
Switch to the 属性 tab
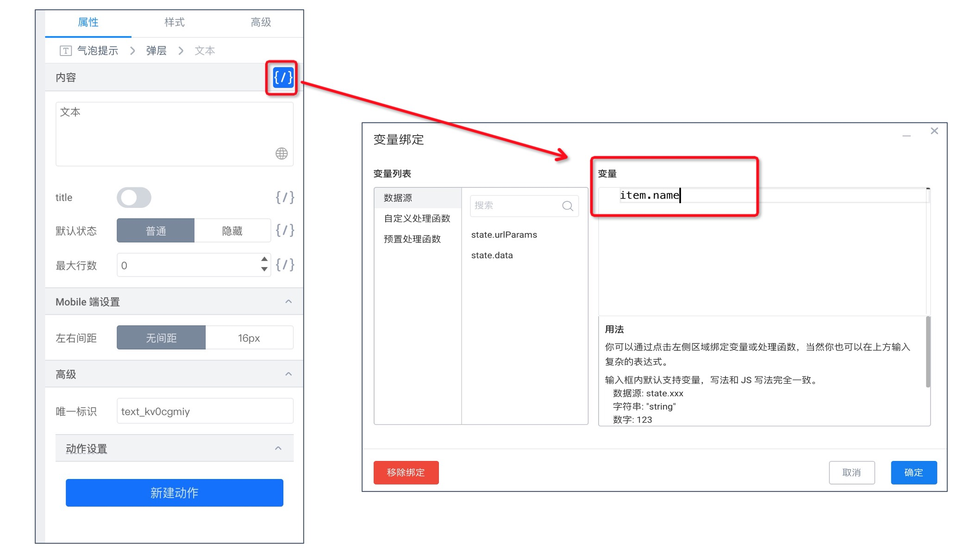pos(88,22)
